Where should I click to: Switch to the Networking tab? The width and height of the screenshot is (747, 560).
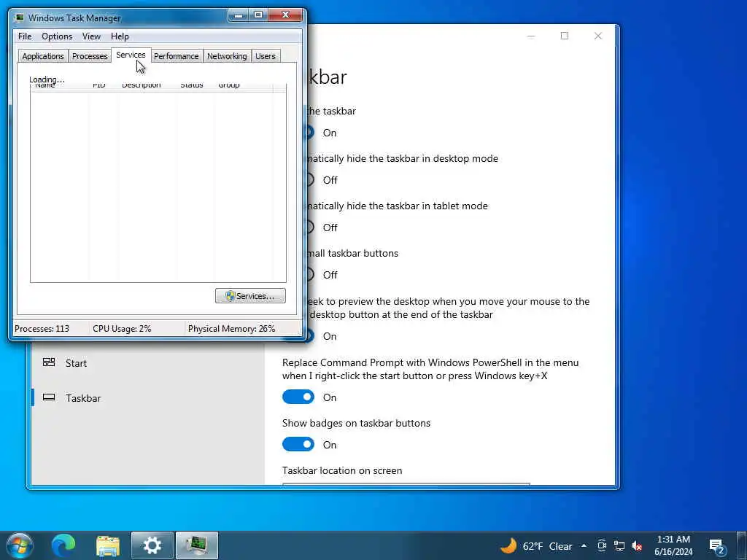click(227, 56)
